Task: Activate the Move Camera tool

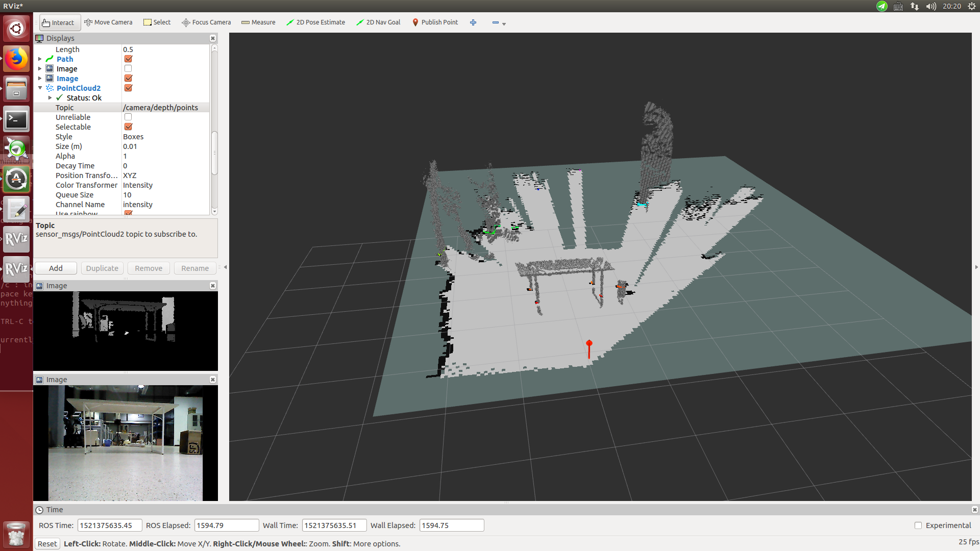Action: (x=108, y=22)
